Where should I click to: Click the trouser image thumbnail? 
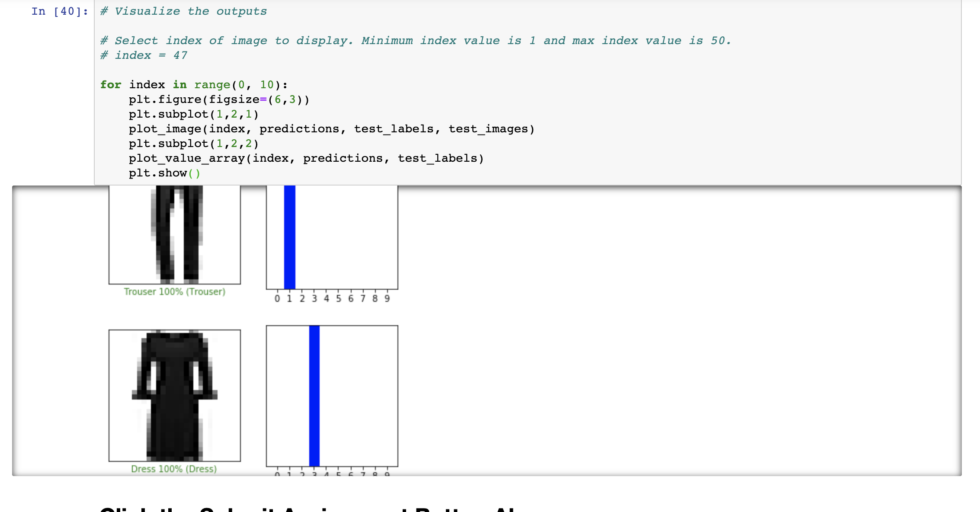click(175, 234)
